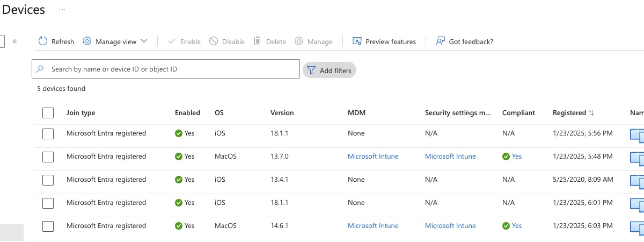Click device icon in row registered 5:56 PM
The height and width of the screenshot is (242, 644).
tap(637, 136)
